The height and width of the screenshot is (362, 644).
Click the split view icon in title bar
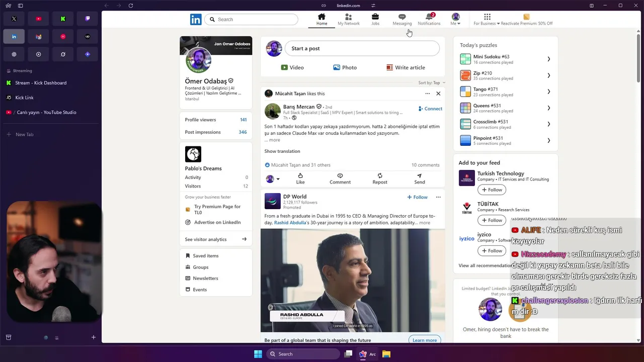pyautogui.click(x=592, y=6)
